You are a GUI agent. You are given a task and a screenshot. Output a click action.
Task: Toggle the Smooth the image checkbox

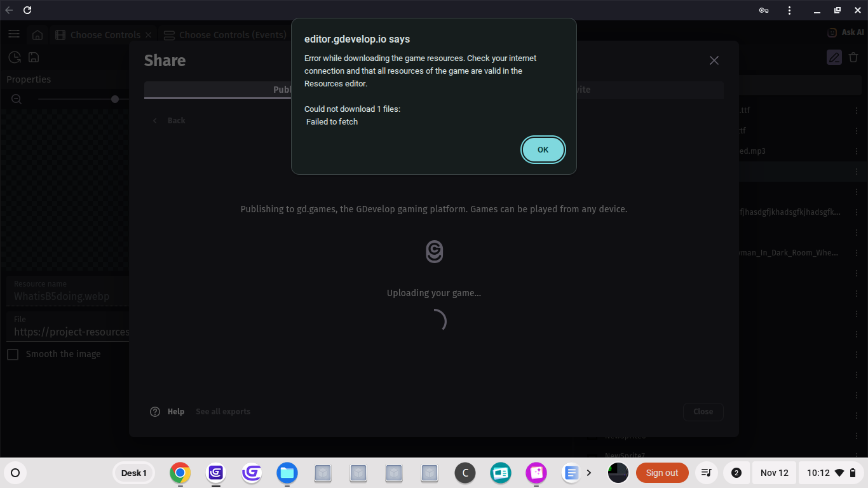pyautogui.click(x=13, y=354)
